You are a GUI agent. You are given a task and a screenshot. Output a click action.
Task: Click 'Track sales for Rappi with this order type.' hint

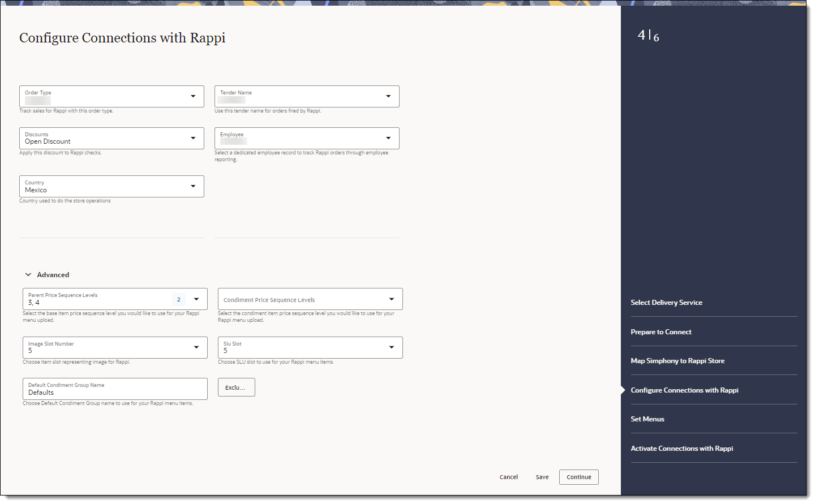pos(66,111)
